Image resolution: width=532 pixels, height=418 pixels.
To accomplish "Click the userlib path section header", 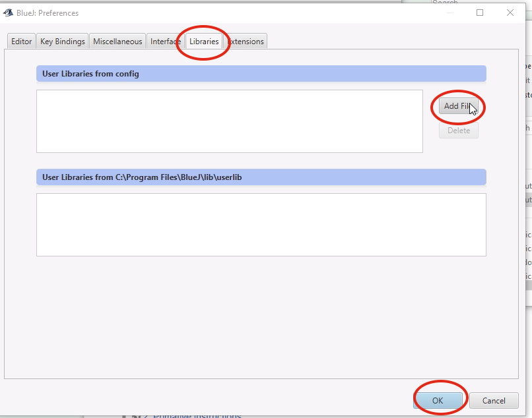I will click(x=137, y=177).
